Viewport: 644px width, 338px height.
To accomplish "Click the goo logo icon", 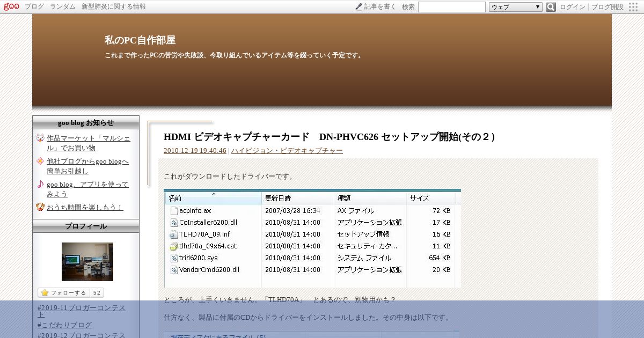I will coord(11,6).
